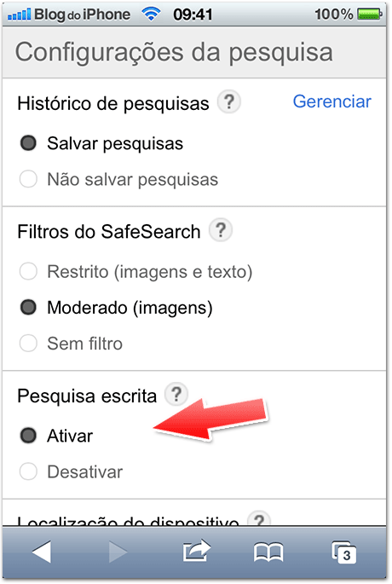Choose Moderado (imagens) filter
Viewport: 392px width, 584px height.
pyautogui.click(x=116, y=308)
